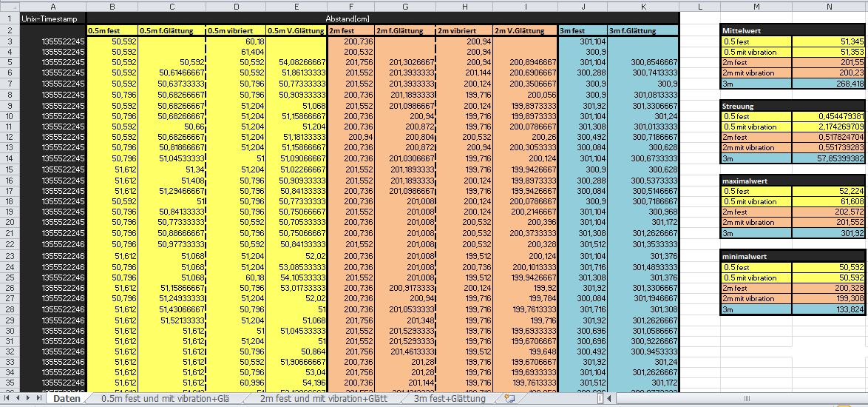Screen dimensions: 868x407
Task: Open the '0.5m fest und mit vibration+Glä' sheet tab
Action: [164, 398]
